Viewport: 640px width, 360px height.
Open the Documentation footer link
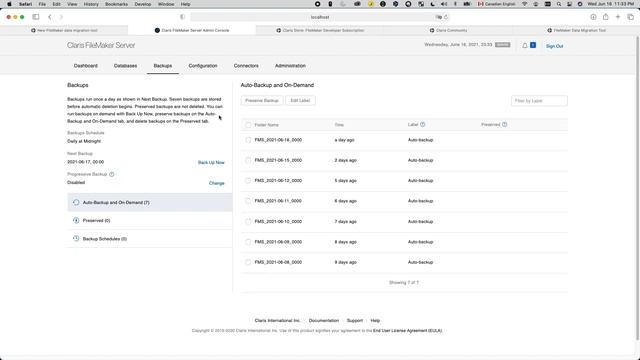[324, 321]
